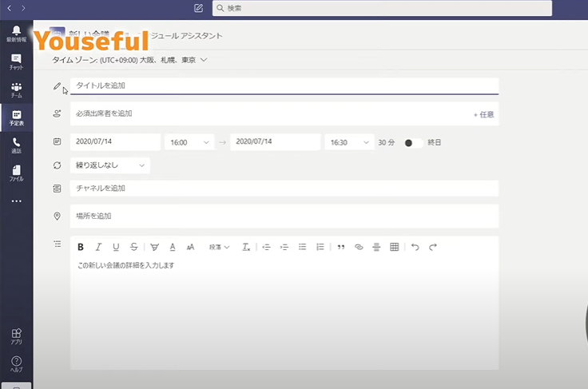Screen dimensions: 588x389
Task: Open the Activity bell in sidebar
Action: point(16,34)
